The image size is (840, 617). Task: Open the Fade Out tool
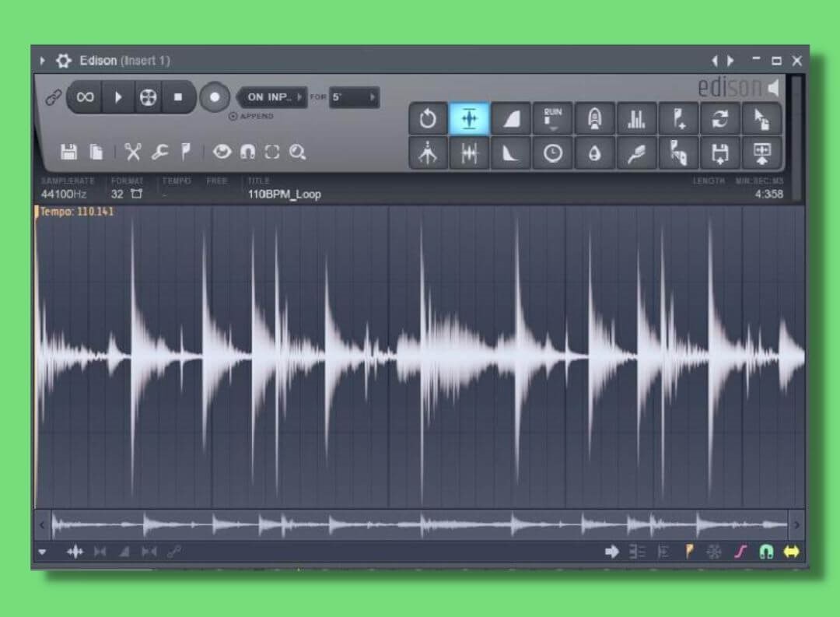coord(511,154)
